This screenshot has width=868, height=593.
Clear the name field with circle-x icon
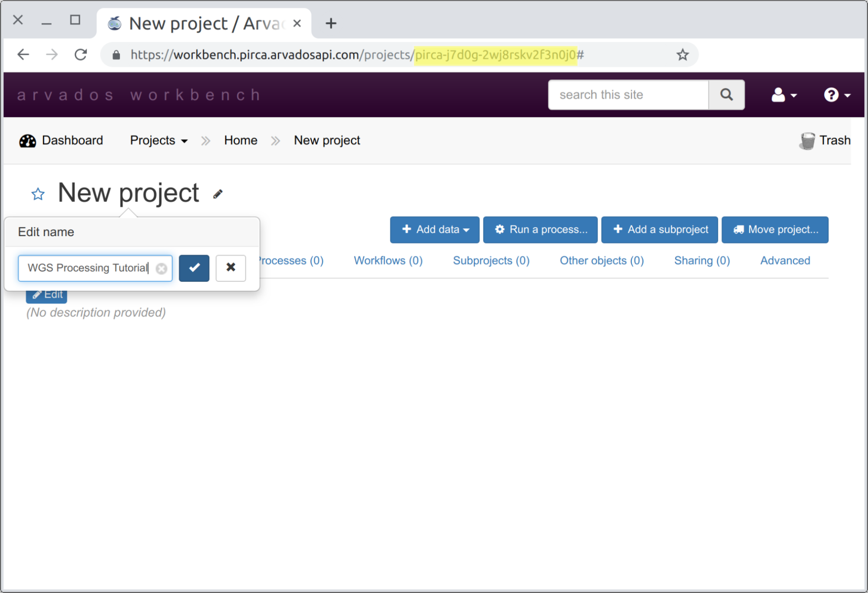[x=162, y=269]
